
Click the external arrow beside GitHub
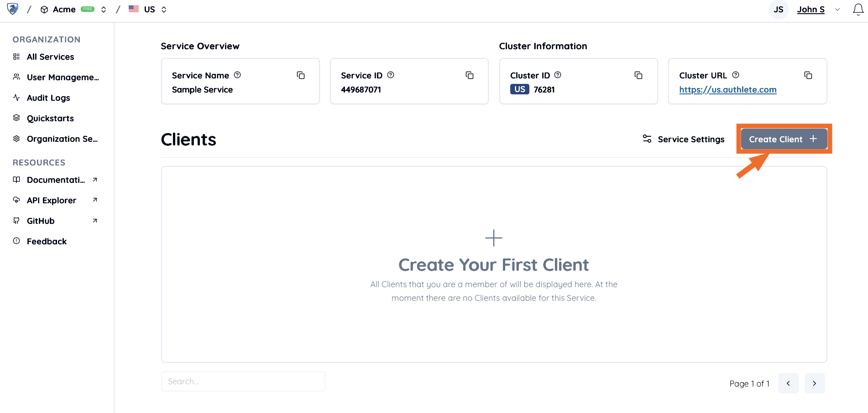pyautogui.click(x=95, y=221)
